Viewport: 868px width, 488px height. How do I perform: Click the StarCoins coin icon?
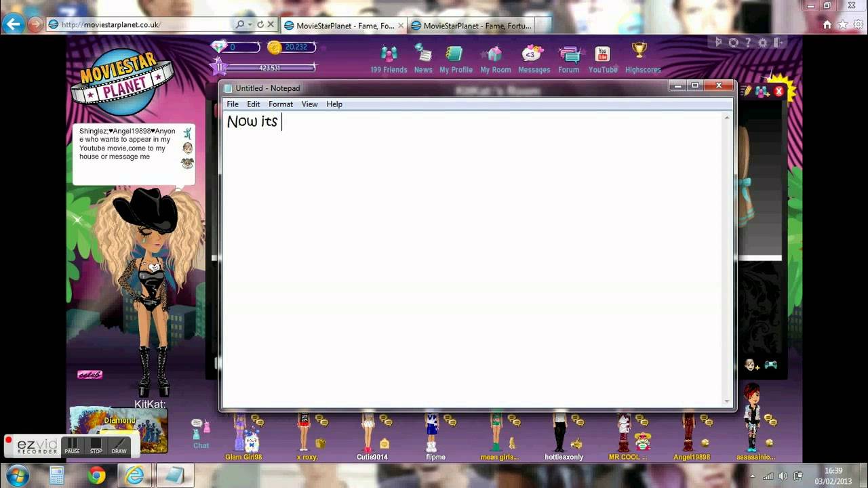(x=275, y=47)
